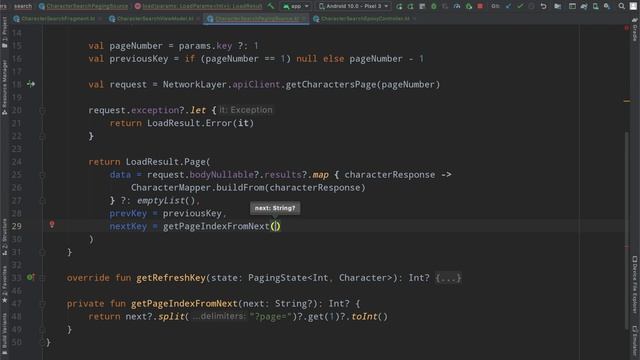Click the red intention bulb on line 29

52,224
